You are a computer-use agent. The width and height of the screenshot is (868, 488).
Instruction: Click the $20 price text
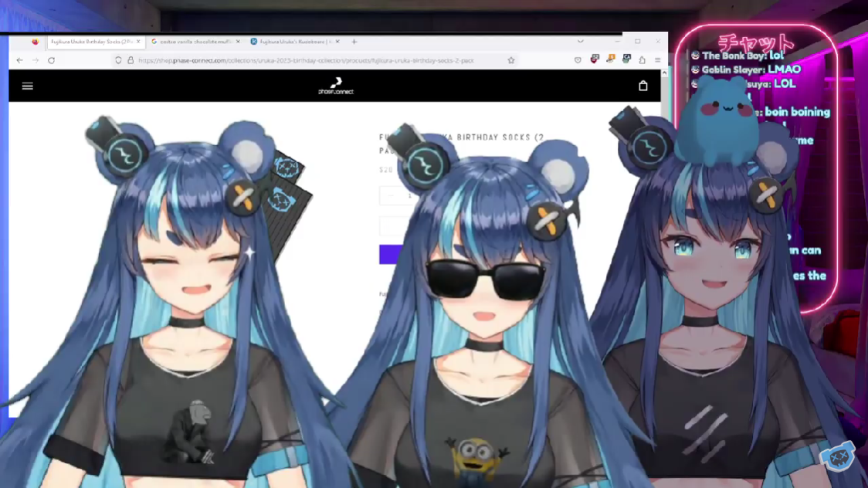click(x=386, y=170)
